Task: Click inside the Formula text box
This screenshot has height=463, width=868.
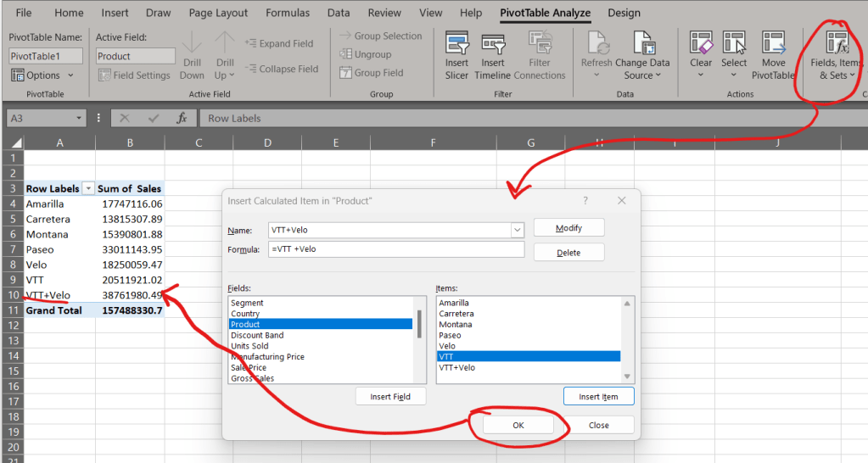Action: (x=395, y=249)
